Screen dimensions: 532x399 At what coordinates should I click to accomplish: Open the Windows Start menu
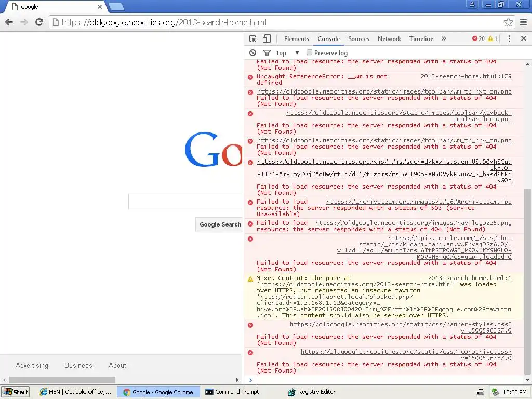[16, 392]
